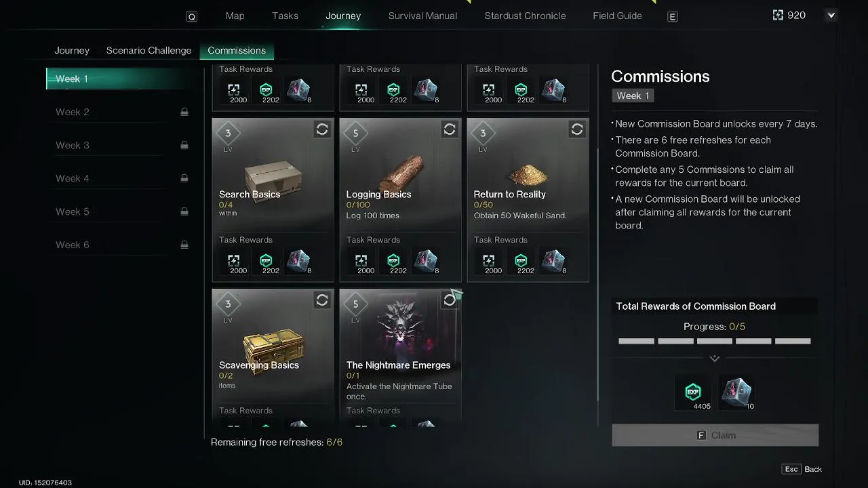
Task: Refresh the Return to Reality commission
Action: pyautogui.click(x=577, y=129)
